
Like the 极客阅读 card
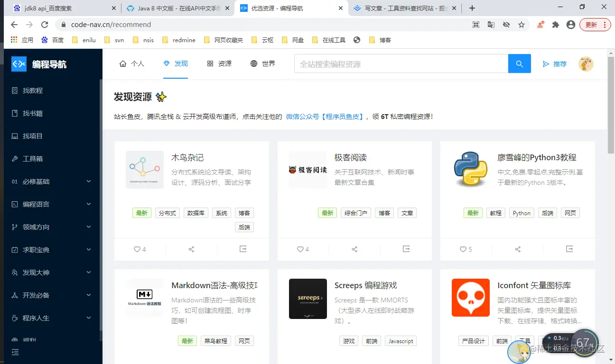303,249
